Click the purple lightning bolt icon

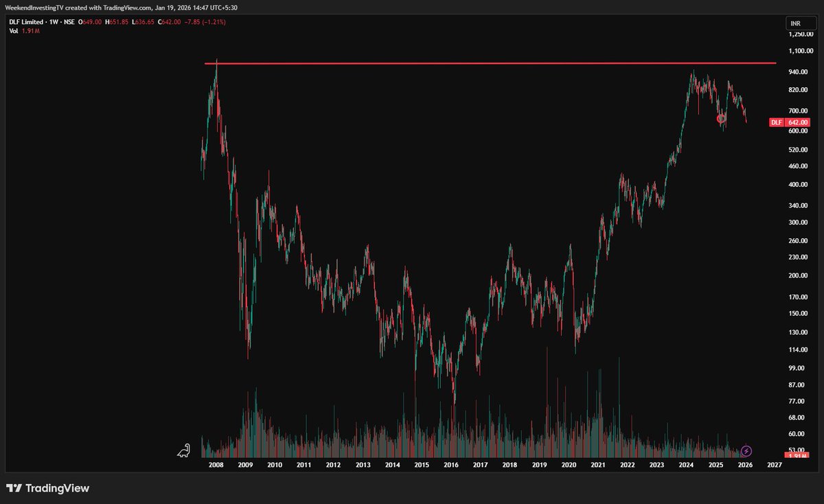coord(747,451)
